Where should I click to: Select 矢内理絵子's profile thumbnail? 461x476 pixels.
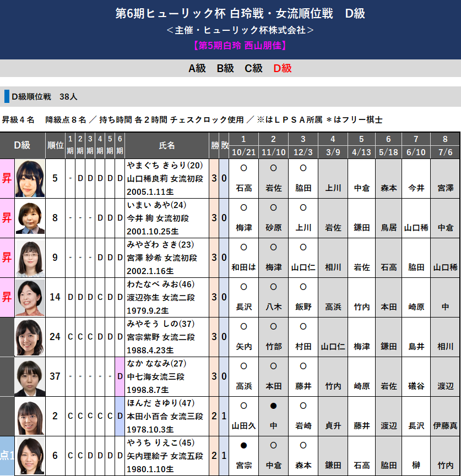(30, 456)
